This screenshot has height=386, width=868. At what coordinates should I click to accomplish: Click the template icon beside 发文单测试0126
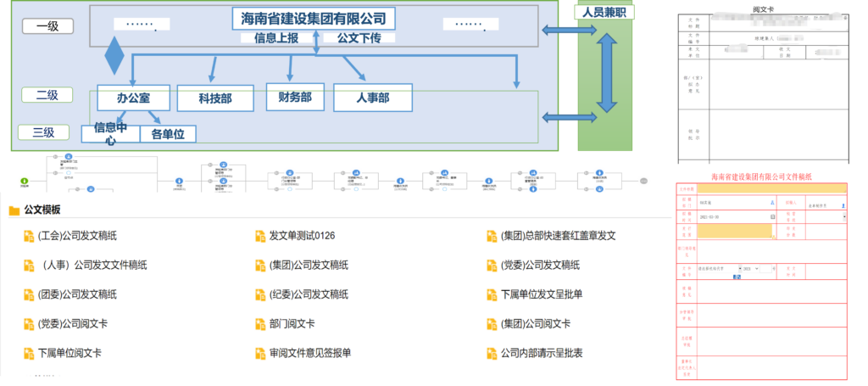click(x=261, y=236)
